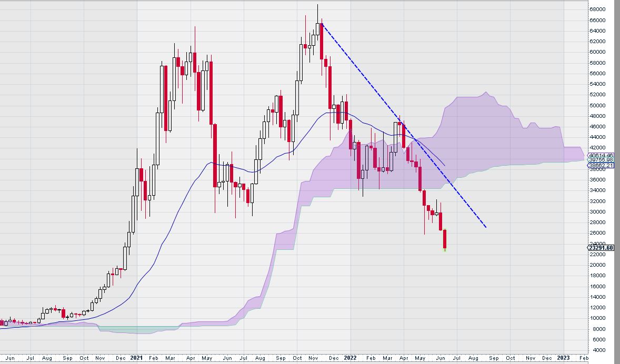Click the 23291.60 current price label
620x364 pixels.
point(601,248)
